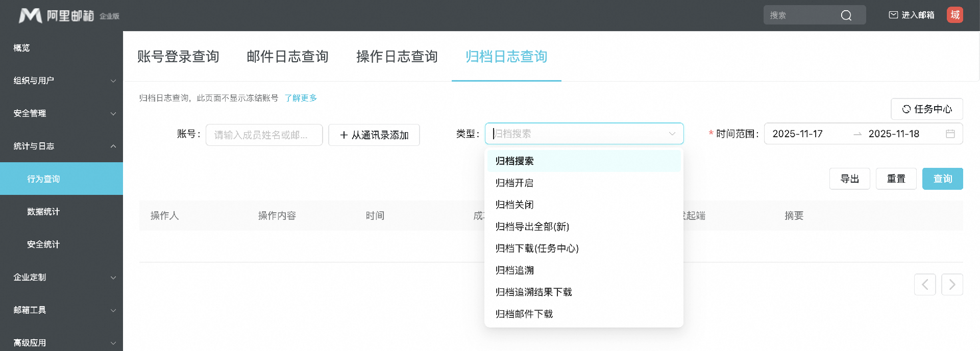Click the envelope icon for 进入邮箱
This screenshot has height=351, width=980.
click(893, 15)
